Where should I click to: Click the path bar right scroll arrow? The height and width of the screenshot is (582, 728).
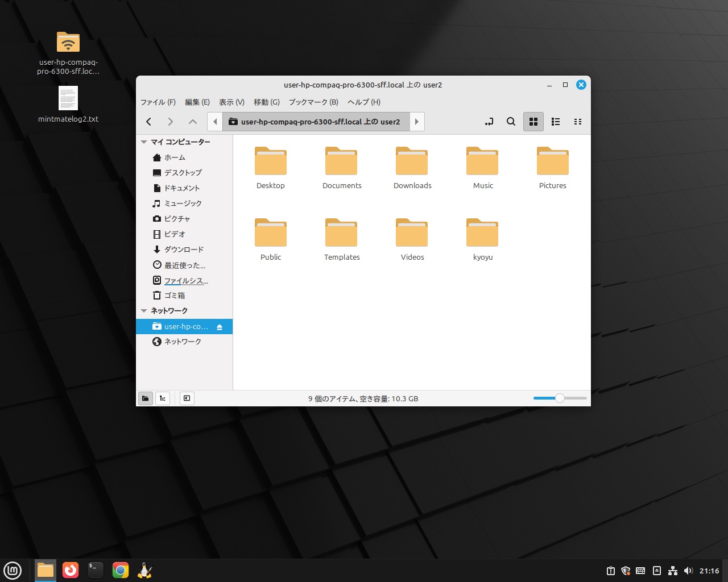click(417, 122)
